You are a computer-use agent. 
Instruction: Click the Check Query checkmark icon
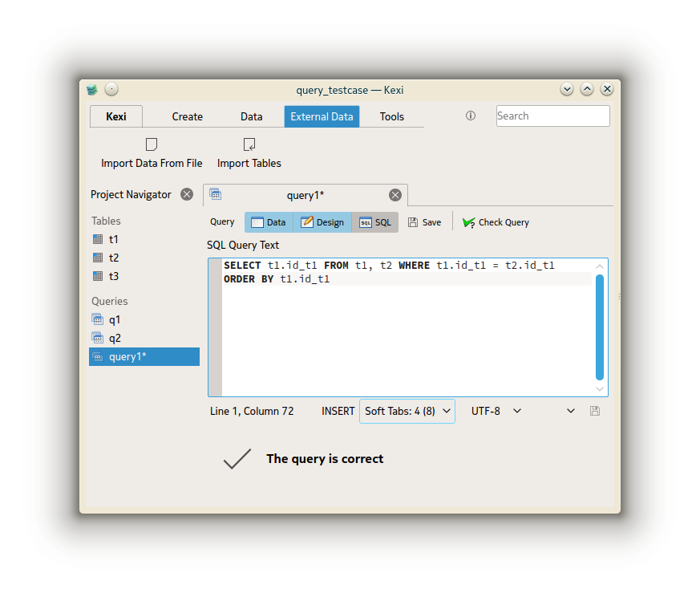[x=469, y=222]
